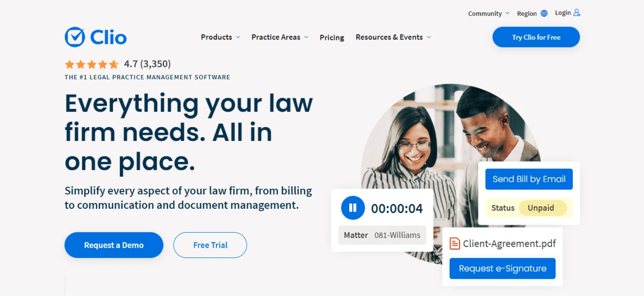
Task: Open the Resources & Events dropdown
Action: tap(393, 37)
